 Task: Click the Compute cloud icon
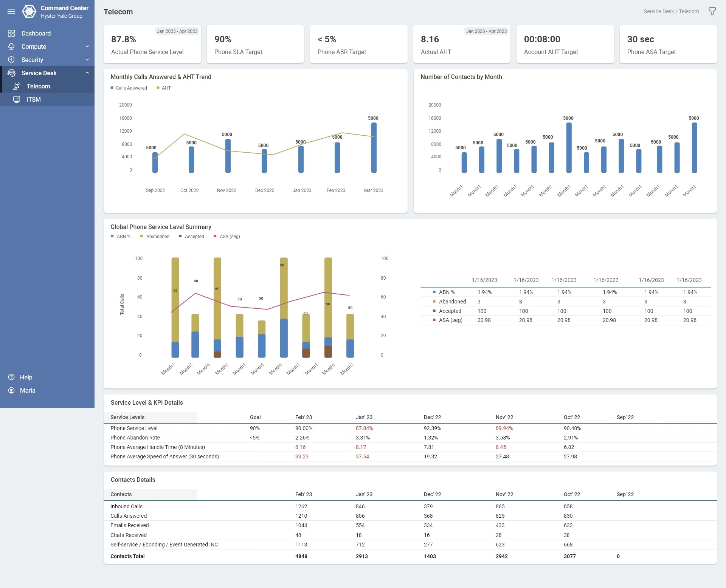point(11,46)
